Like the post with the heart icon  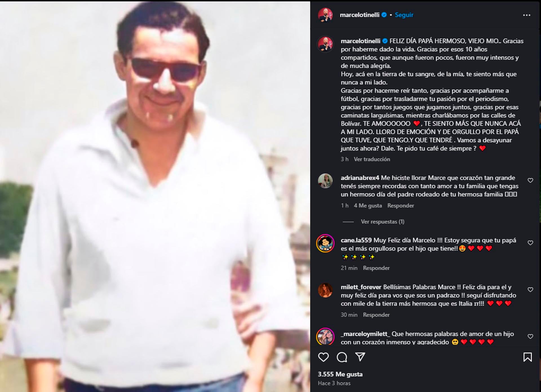click(323, 357)
